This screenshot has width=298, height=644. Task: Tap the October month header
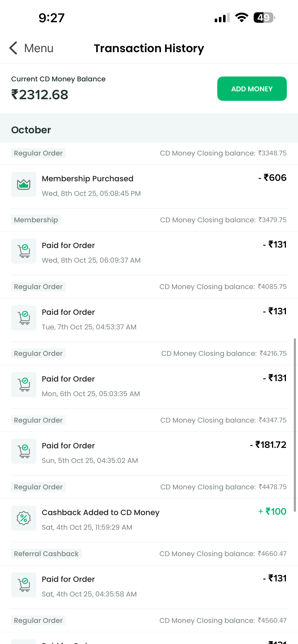(31, 130)
